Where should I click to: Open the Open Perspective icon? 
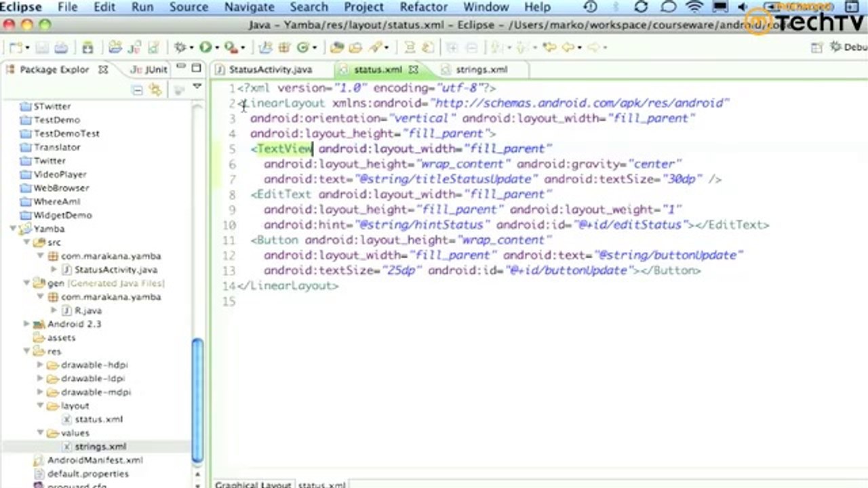point(817,47)
